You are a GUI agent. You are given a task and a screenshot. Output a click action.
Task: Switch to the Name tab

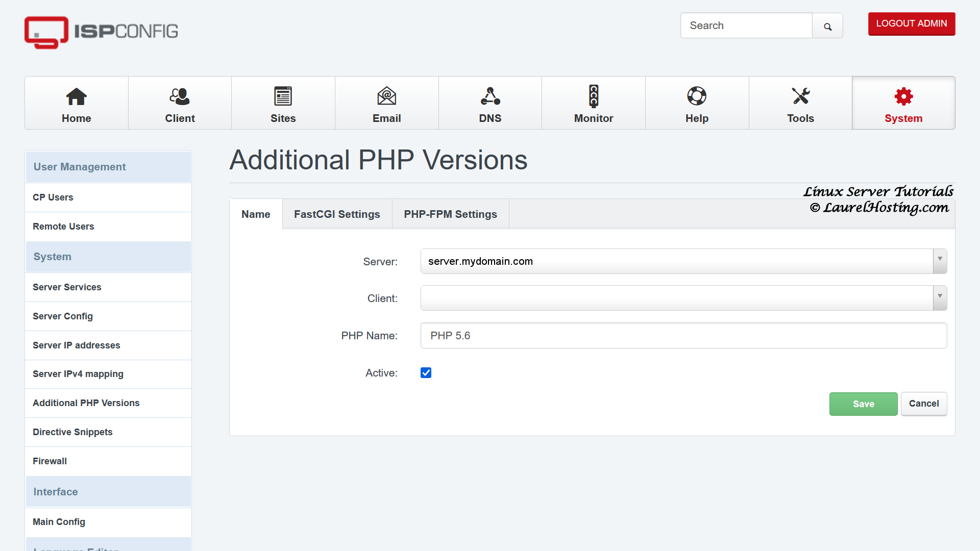[x=256, y=214]
